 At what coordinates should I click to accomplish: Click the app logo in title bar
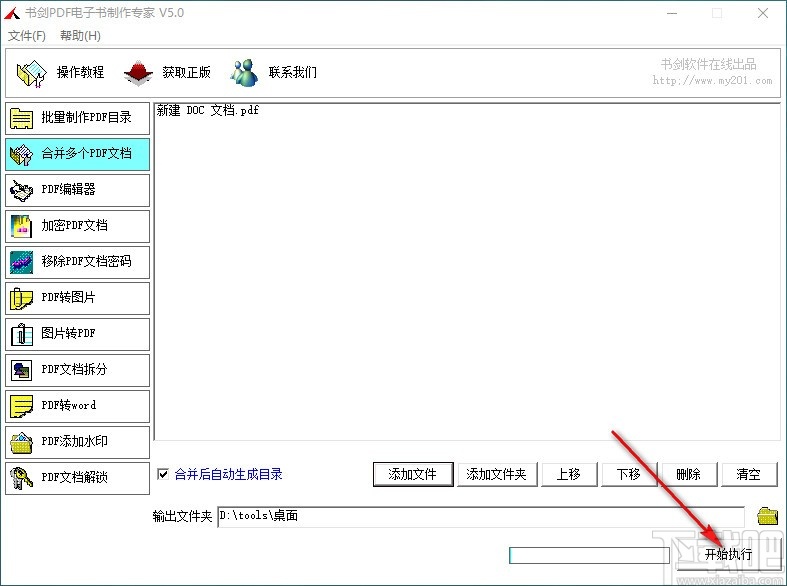click(x=12, y=13)
